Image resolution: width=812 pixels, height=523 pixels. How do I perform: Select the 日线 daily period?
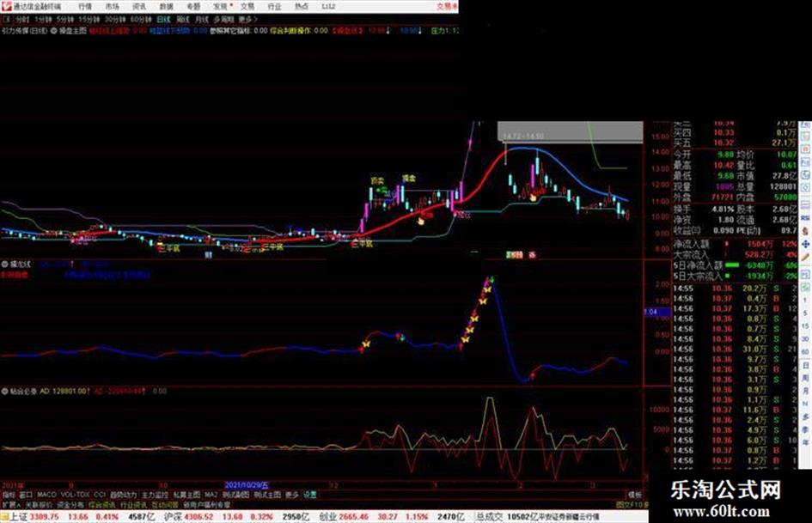(x=163, y=19)
